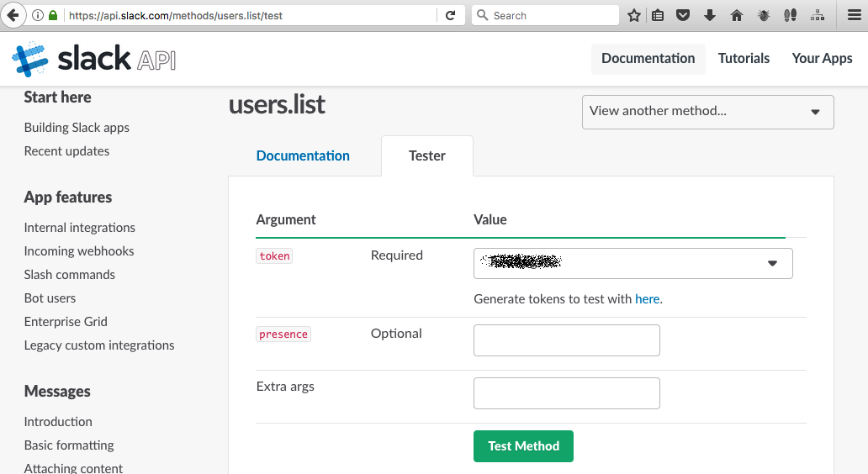Viewport: 868px width, 474px height.
Task: Open downloads arrow icon
Action: (x=710, y=15)
